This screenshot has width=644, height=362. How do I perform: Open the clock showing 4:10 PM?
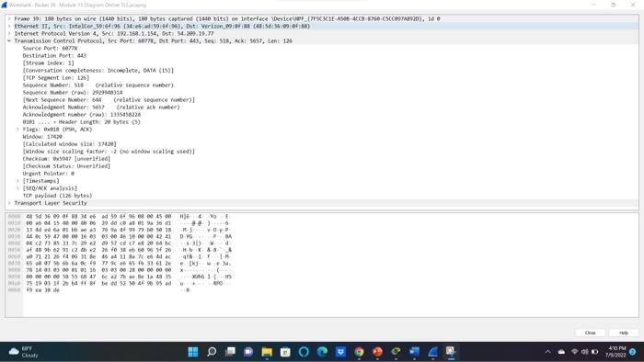coord(615,352)
